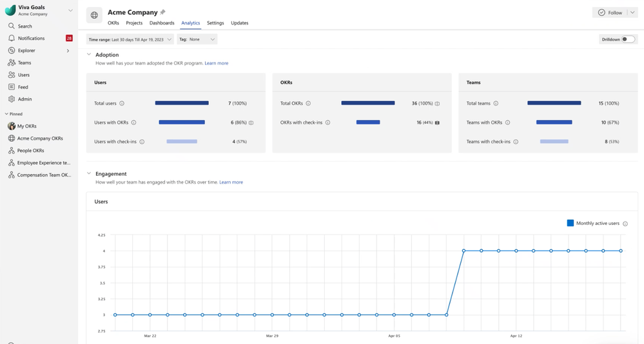
Task: Click the Teams with check-ins progress bar
Action: pyautogui.click(x=554, y=141)
